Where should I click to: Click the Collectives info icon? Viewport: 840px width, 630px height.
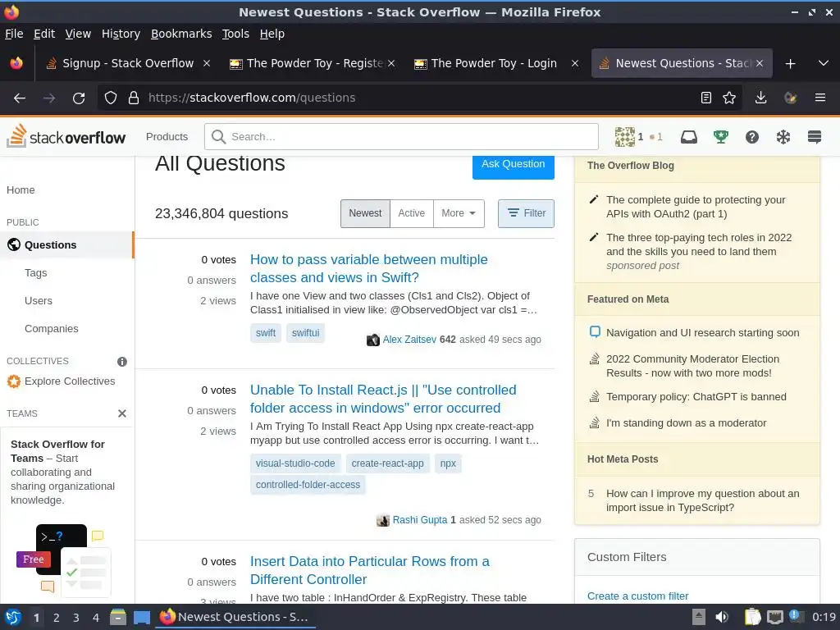(122, 362)
